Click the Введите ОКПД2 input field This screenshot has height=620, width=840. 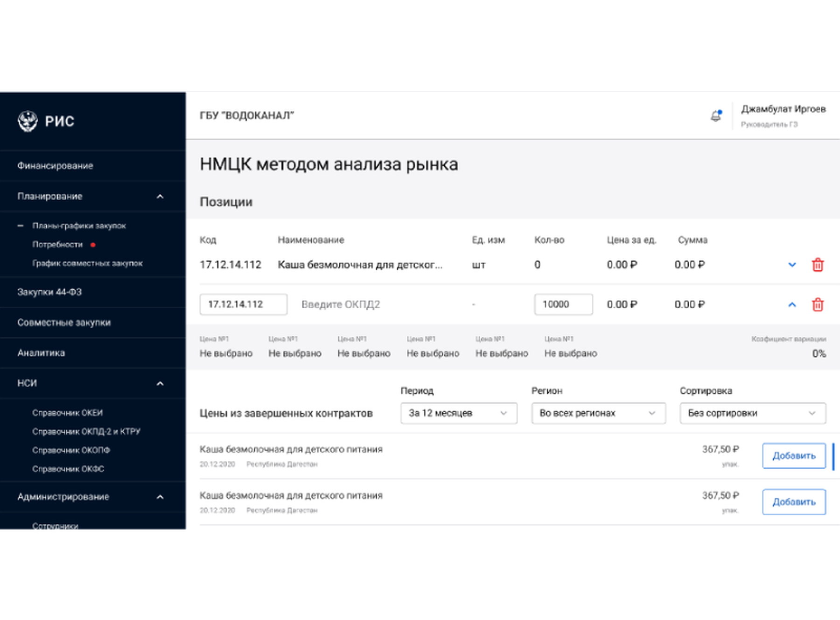341,304
